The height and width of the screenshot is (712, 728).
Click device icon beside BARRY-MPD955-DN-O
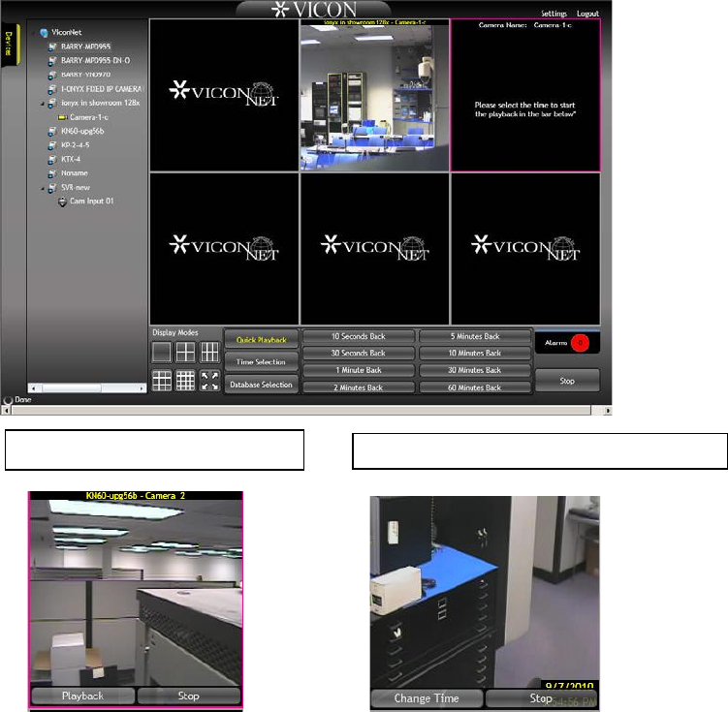pos(52,61)
